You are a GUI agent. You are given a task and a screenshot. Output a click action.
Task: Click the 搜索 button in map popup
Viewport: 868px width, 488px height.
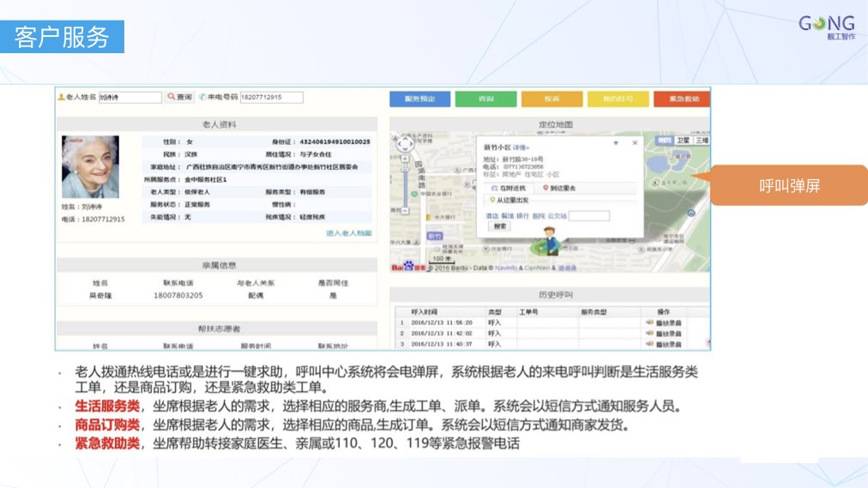pyautogui.click(x=501, y=226)
